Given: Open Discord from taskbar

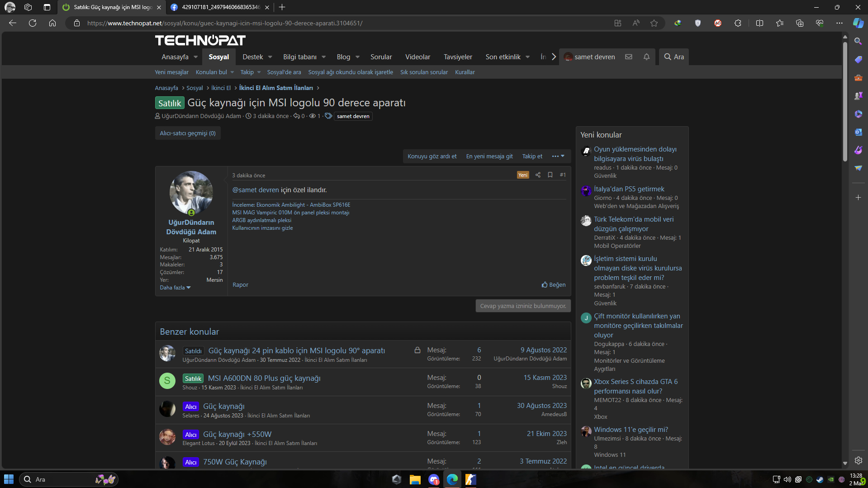Looking at the screenshot, I should click(434, 479).
